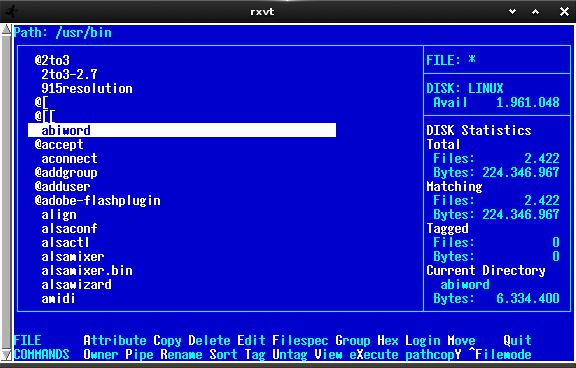This screenshot has width=576, height=368.
Task: Select the Delete command
Action: pos(209,340)
